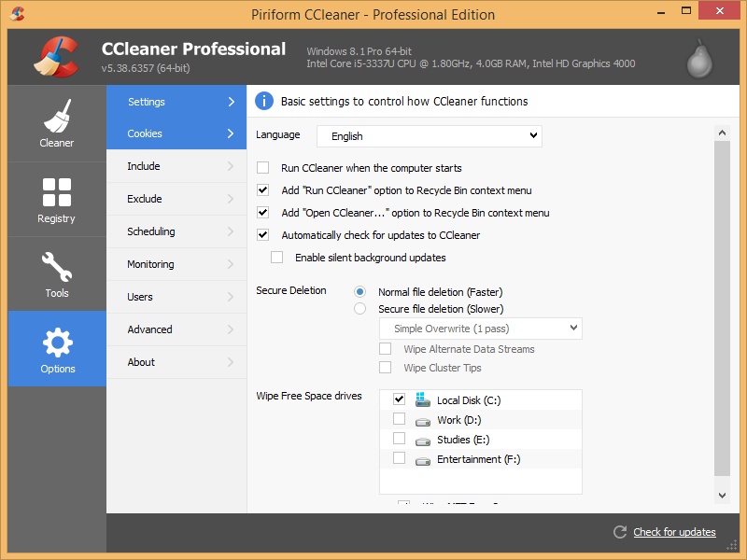Click the Intel Core i5-3337U CPU details text
The height and width of the screenshot is (560, 747).
tap(471, 63)
